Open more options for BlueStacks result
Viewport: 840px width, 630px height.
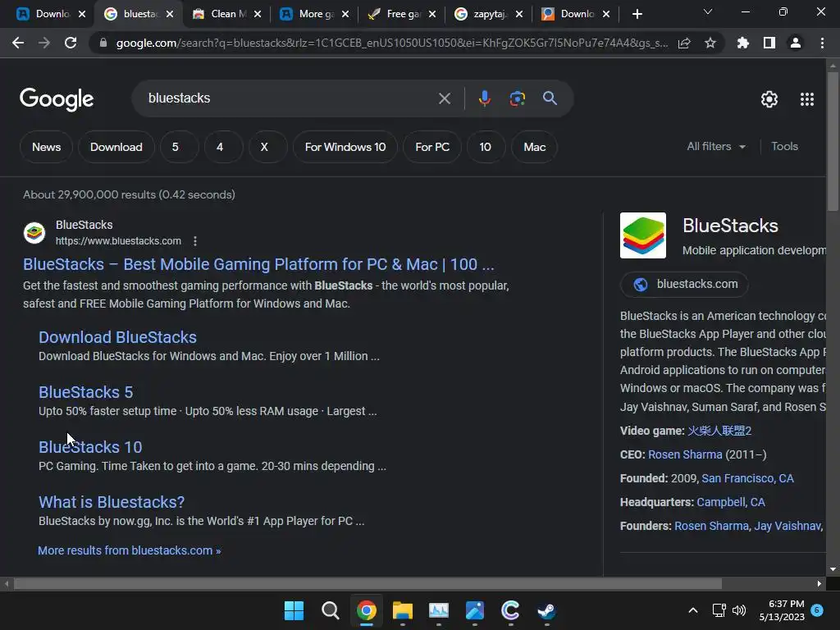point(195,241)
